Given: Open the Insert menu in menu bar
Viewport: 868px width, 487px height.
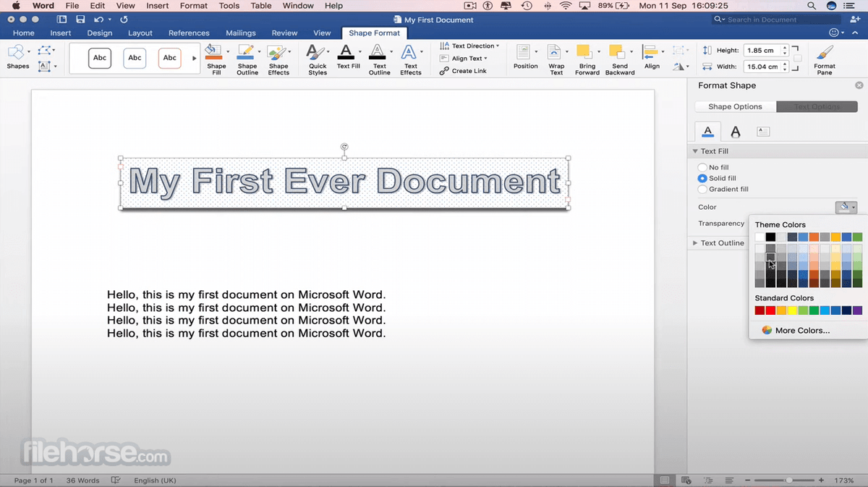Looking at the screenshot, I should pos(157,6).
